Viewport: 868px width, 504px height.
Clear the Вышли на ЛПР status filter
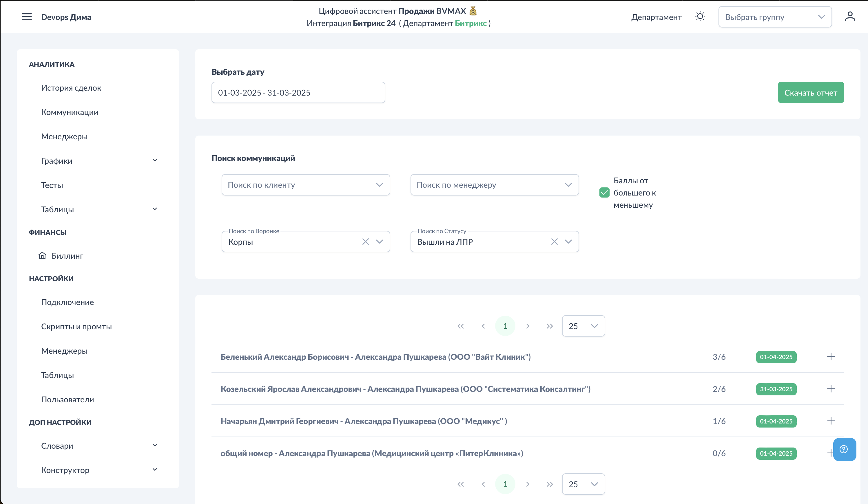554,242
